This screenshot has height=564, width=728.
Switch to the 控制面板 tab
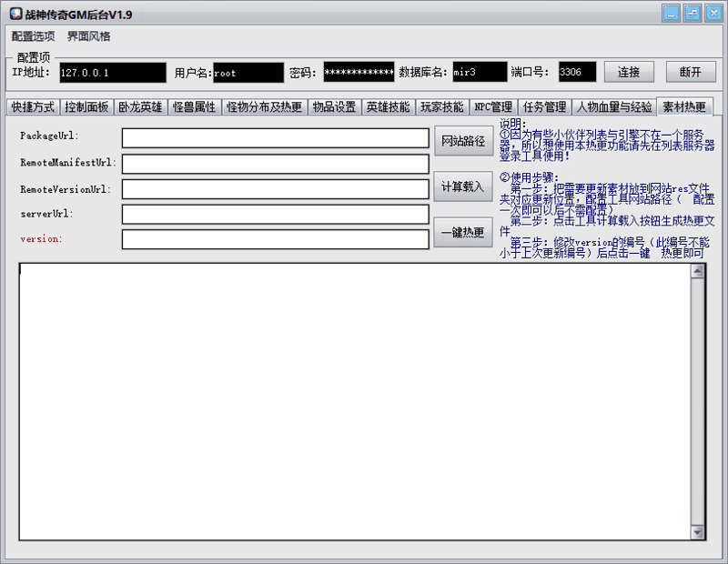[x=86, y=106]
